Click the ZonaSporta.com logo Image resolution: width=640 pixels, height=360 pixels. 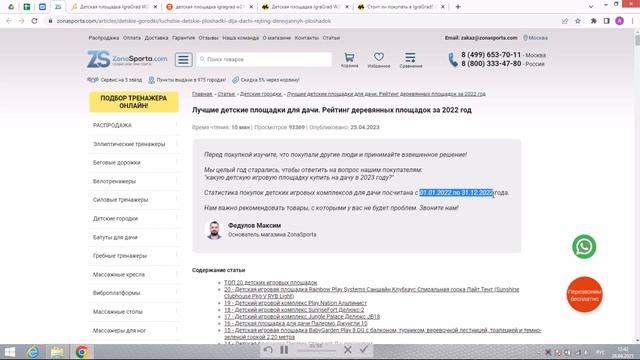point(127,59)
